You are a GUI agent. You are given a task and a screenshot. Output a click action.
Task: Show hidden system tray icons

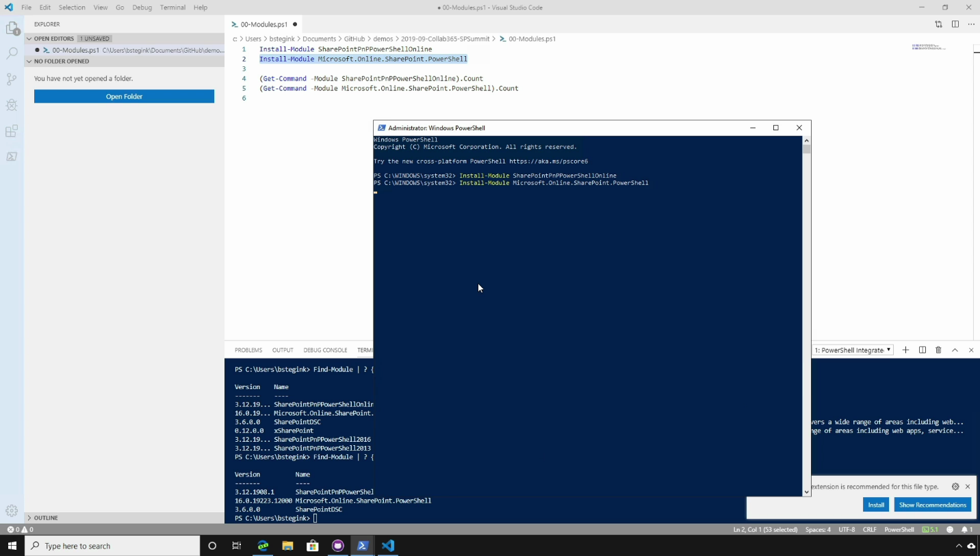(x=959, y=546)
